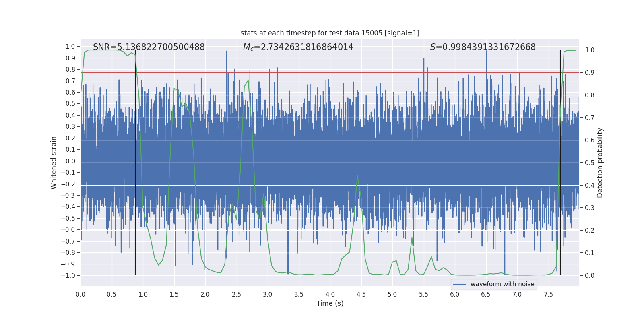Viewport: 644px width, 322px height.
Task: Click the 'Whitened strain' y-axis label
Action: [54, 163]
